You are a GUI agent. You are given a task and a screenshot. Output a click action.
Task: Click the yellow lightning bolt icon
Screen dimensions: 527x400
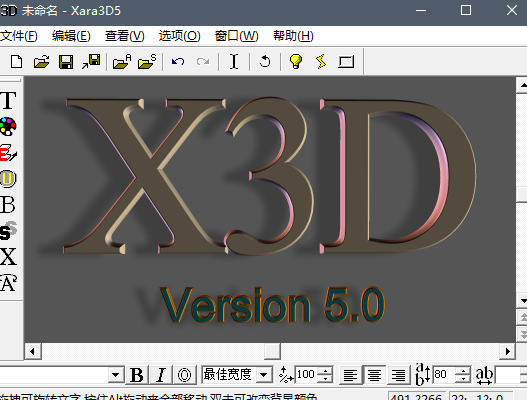pos(321,62)
